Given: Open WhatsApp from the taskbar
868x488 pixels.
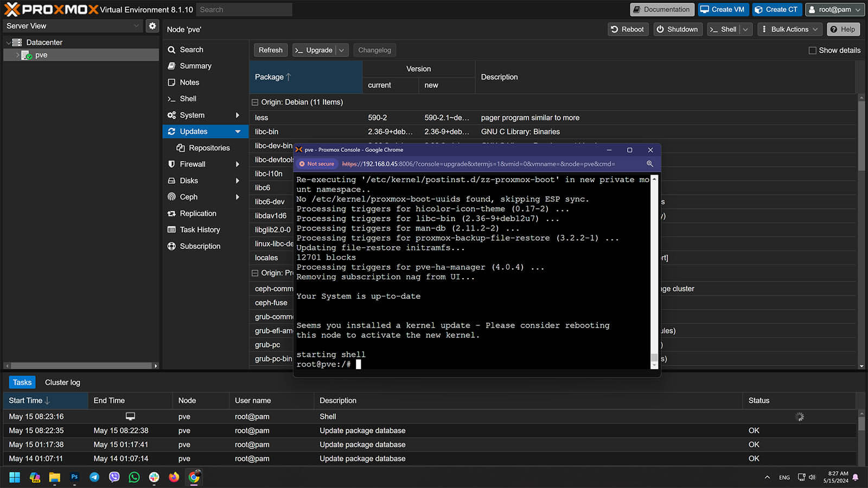Looking at the screenshot, I should 134,477.
